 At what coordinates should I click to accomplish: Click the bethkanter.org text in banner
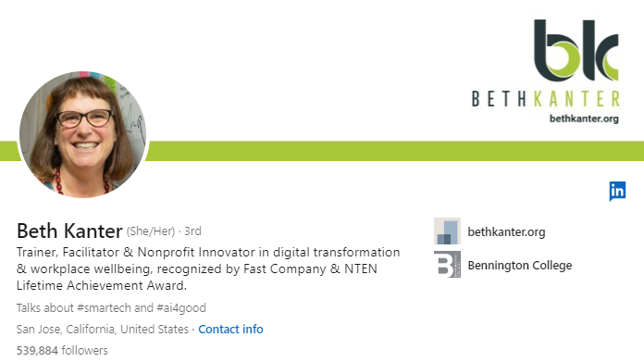pyautogui.click(x=584, y=119)
